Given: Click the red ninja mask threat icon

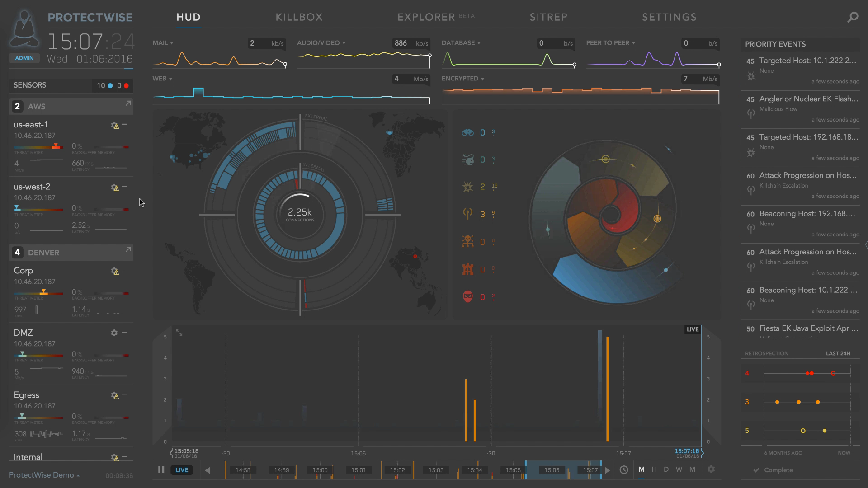Looking at the screenshot, I should click(468, 297).
